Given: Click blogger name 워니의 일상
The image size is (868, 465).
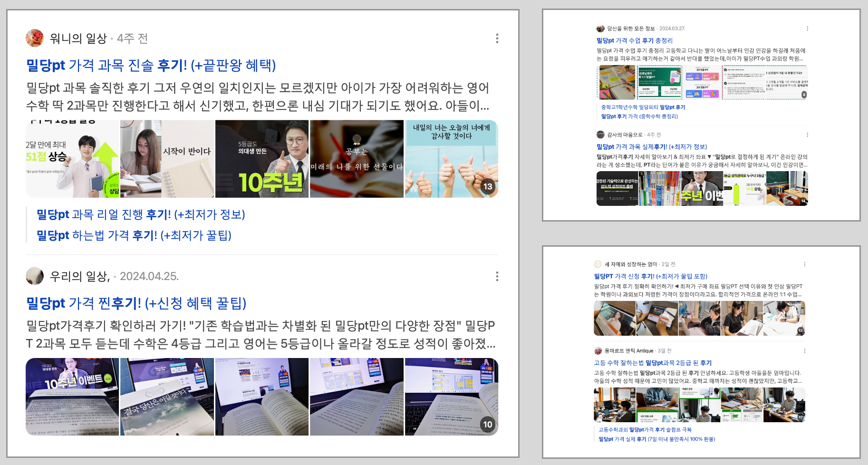Looking at the screenshot, I should [x=78, y=38].
